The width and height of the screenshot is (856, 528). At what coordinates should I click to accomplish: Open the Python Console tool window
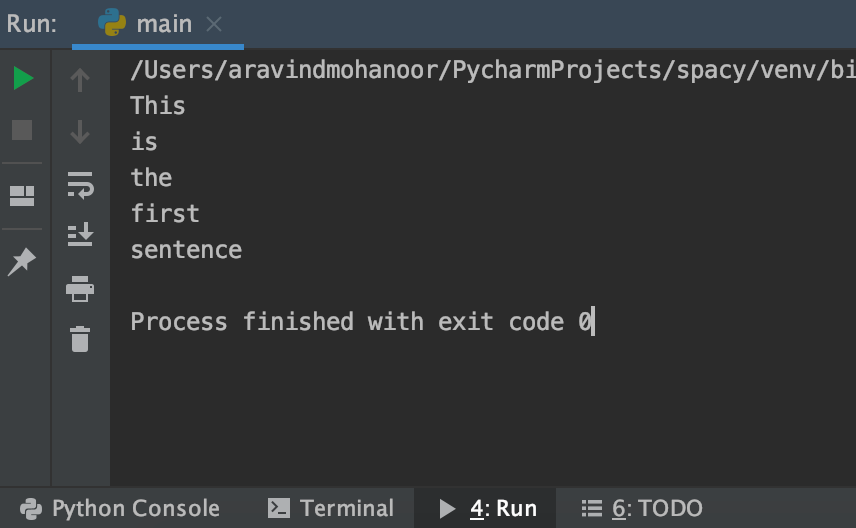[x=120, y=508]
